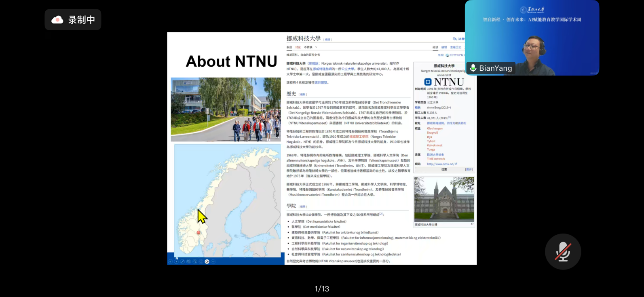Viewport: 644px width, 297px height.
Task: Open the 查看历史 tab
Action: pos(456,47)
